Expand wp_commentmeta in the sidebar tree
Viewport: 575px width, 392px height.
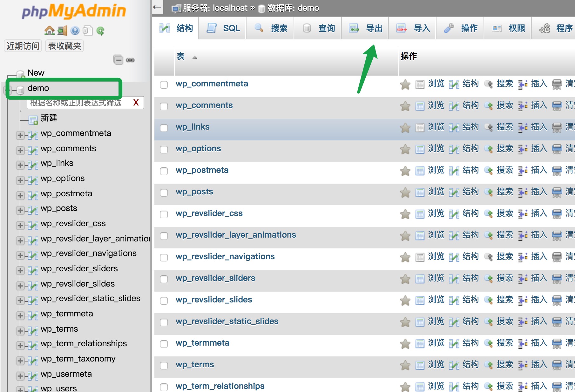click(x=20, y=135)
